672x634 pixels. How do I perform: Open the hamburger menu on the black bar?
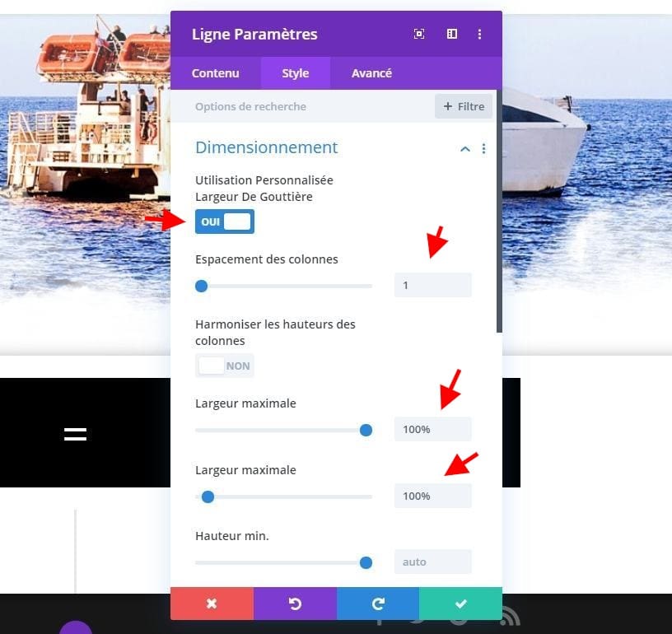pyautogui.click(x=76, y=434)
